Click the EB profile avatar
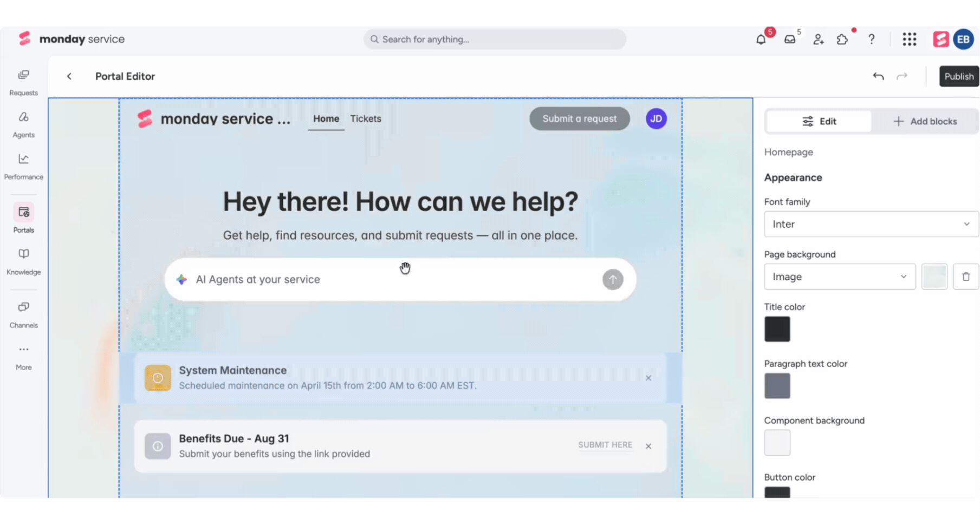Viewport: 980px width, 525px height. click(963, 39)
